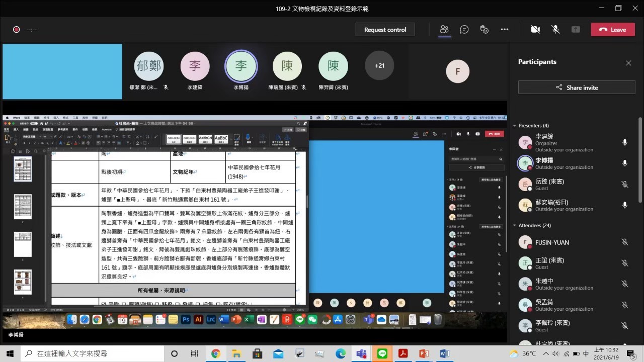Collapse the Presenters (4) section
644x362 pixels.
click(x=515, y=126)
